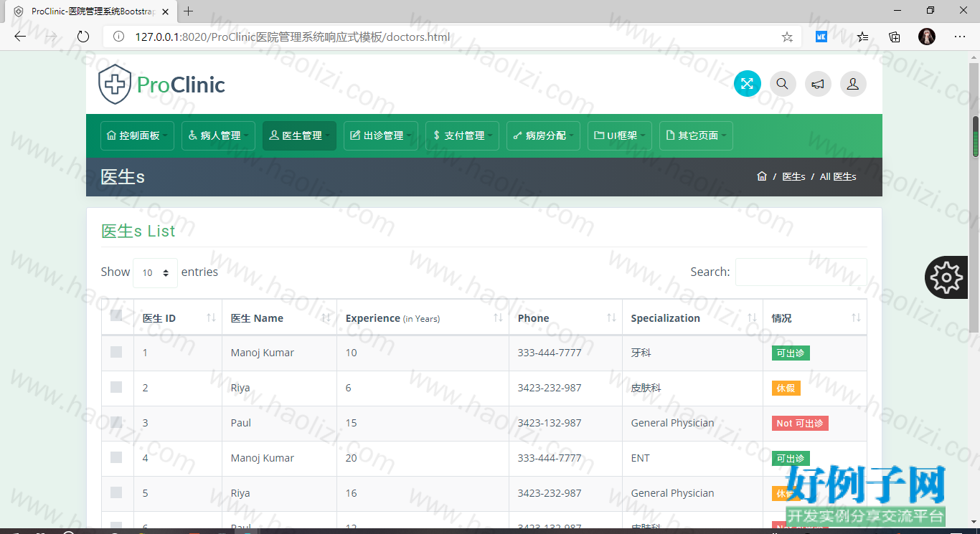Open the settings gear panel on right edge

click(946, 277)
